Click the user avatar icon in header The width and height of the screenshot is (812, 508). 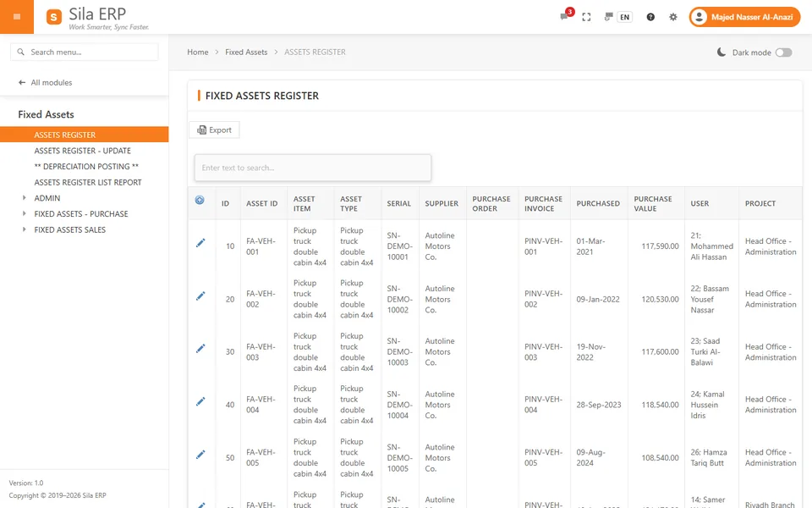(x=699, y=17)
